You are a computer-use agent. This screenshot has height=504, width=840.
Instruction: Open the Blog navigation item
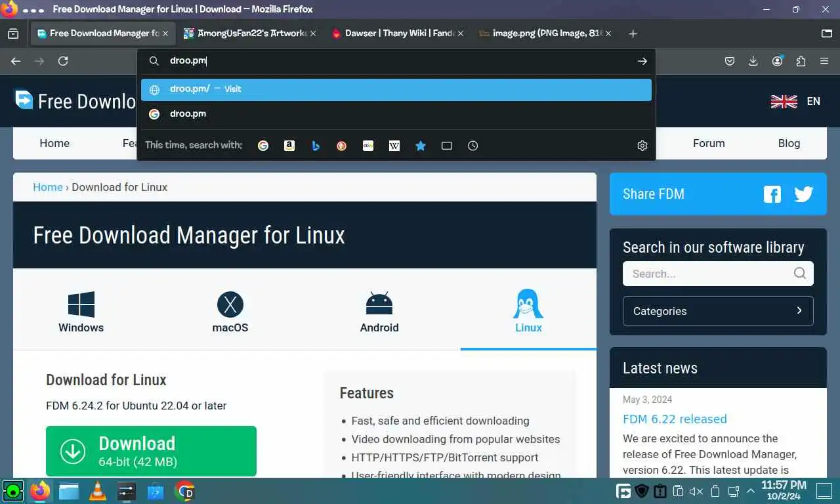click(x=789, y=143)
